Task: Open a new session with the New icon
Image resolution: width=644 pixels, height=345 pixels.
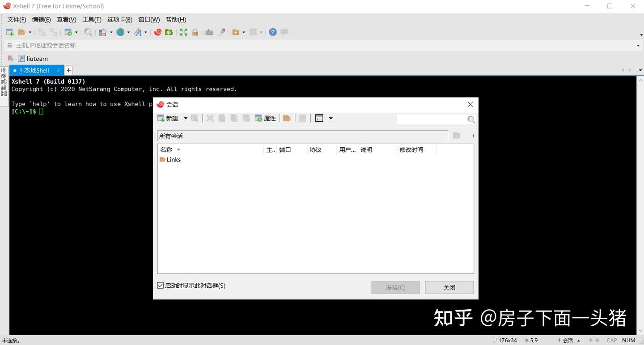Action: coord(9,32)
